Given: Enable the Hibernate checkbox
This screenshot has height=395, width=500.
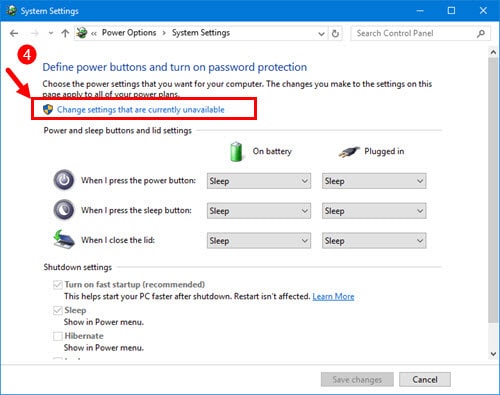Looking at the screenshot, I should pyautogui.click(x=58, y=336).
